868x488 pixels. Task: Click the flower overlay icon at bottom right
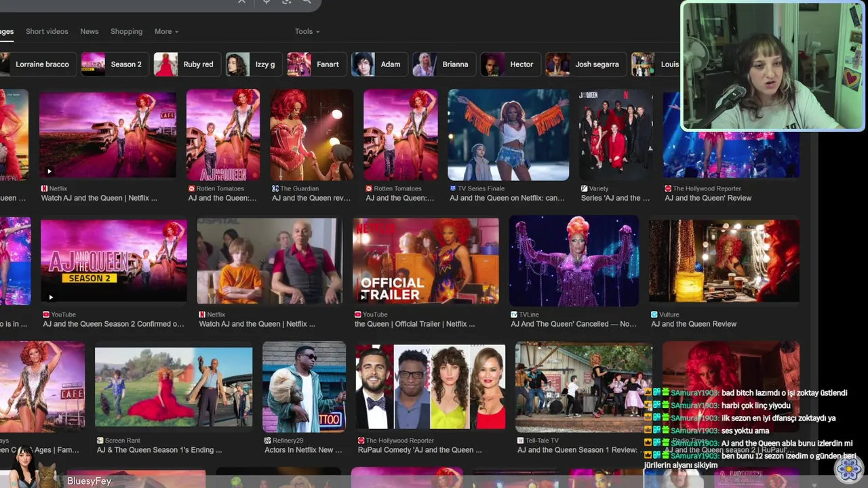848,468
